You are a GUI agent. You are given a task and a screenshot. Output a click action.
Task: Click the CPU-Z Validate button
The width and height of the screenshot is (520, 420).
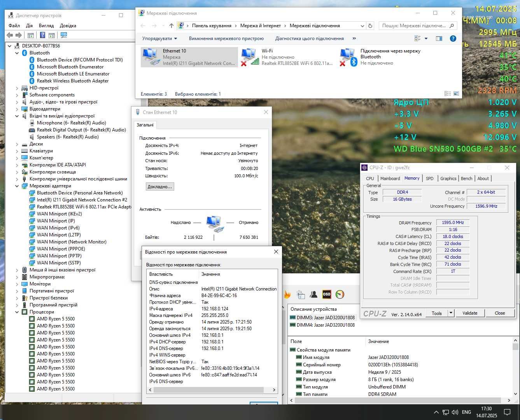click(470, 313)
